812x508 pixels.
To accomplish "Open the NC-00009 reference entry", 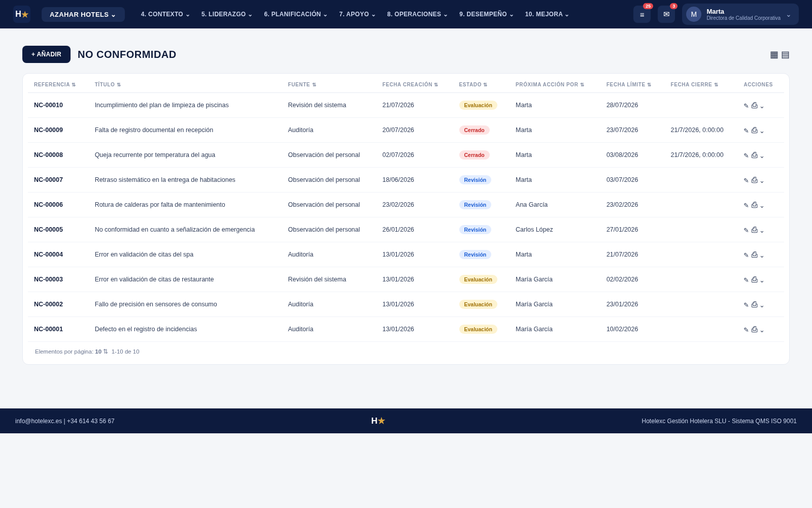I will tap(48, 130).
